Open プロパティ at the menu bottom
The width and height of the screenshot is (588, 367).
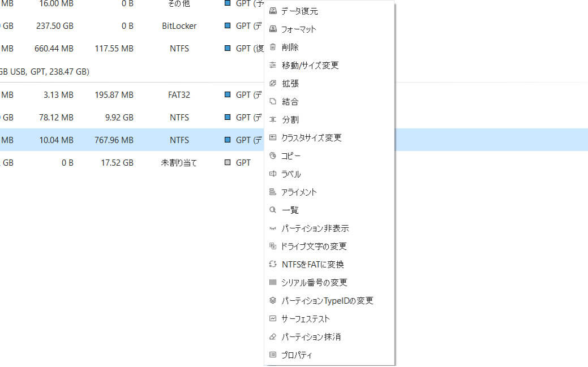click(295, 355)
